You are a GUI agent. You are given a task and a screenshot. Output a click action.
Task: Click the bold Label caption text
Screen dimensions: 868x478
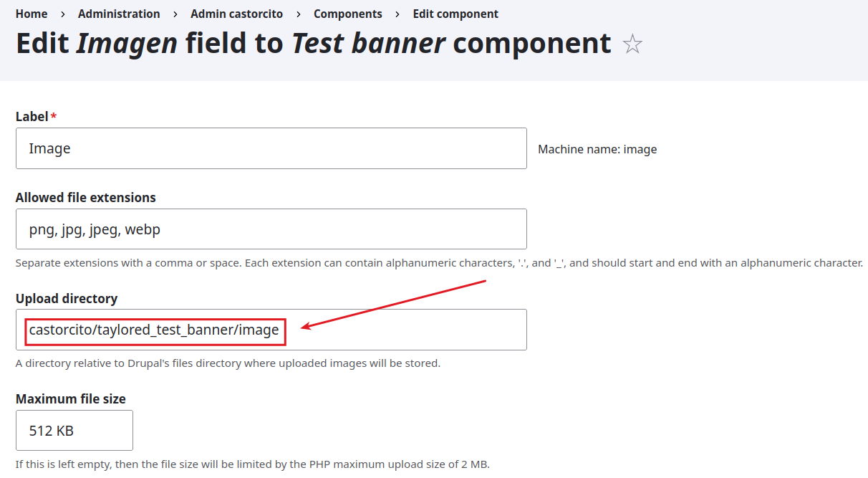(x=32, y=116)
